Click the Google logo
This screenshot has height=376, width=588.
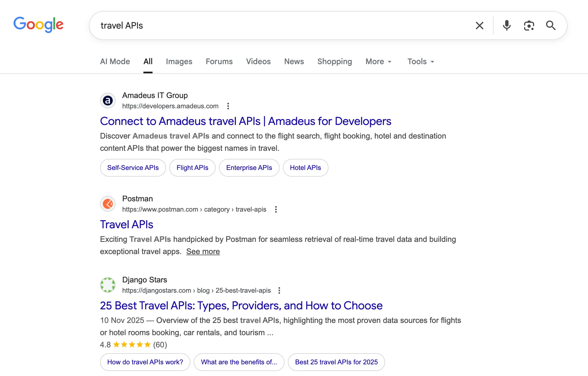(x=38, y=25)
